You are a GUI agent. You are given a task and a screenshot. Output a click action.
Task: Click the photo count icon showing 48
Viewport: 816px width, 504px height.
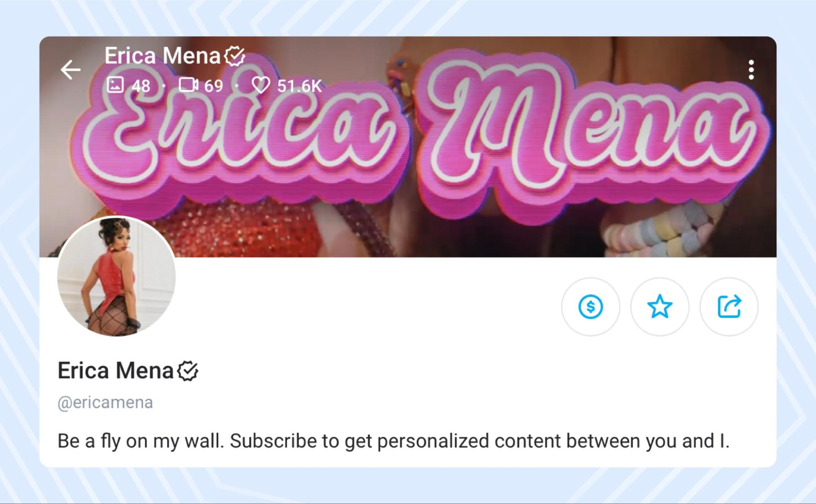coord(115,85)
